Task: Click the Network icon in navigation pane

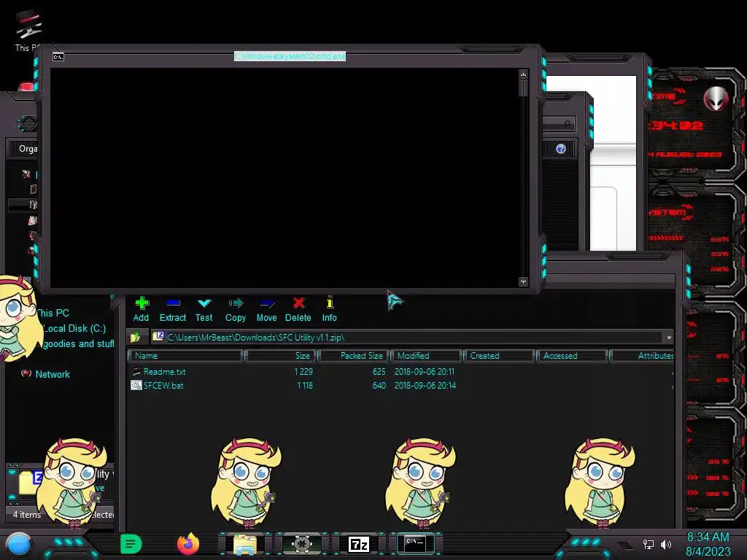Action: [26, 374]
